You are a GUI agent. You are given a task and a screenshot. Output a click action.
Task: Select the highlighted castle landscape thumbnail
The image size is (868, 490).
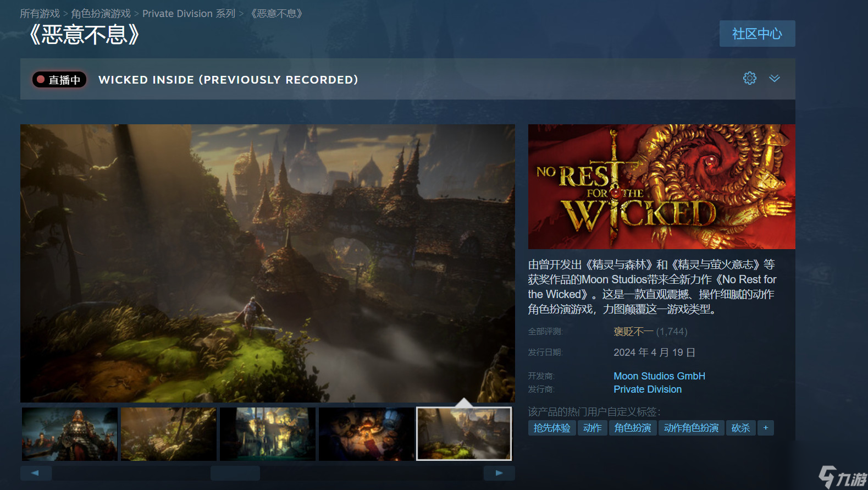(464, 434)
